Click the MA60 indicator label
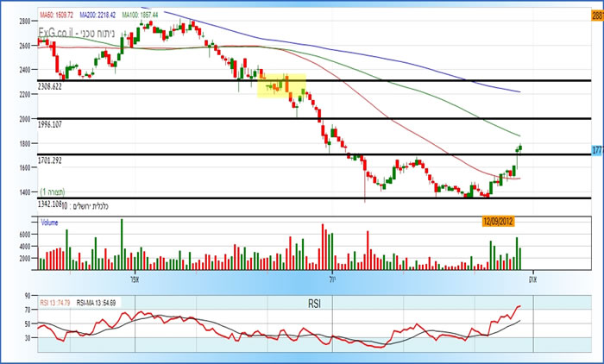 point(55,16)
